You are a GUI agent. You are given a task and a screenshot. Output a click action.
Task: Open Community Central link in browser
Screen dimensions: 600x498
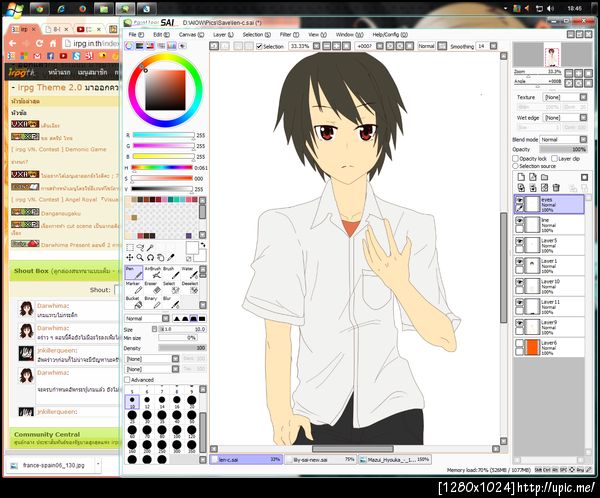coord(47,434)
